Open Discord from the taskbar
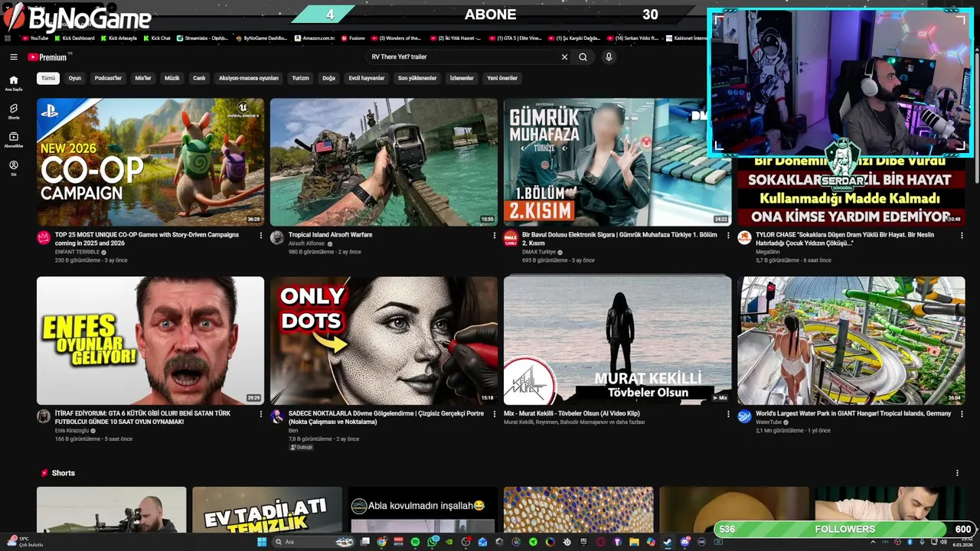The height and width of the screenshot is (551, 980). [684, 542]
